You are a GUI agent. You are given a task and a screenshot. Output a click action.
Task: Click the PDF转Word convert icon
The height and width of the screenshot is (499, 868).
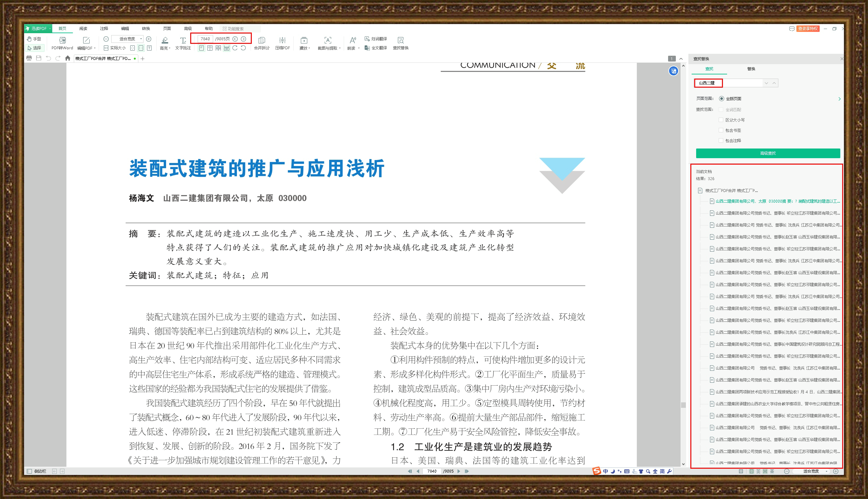[x=63, y=41]
